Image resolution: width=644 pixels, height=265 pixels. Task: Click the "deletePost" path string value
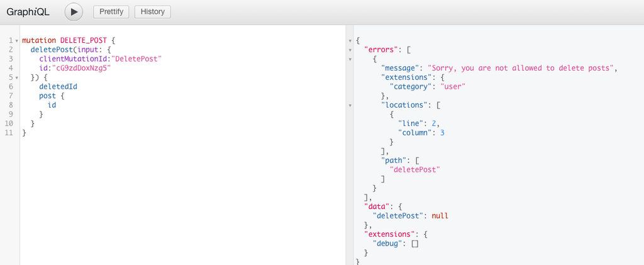click(415, 169)
